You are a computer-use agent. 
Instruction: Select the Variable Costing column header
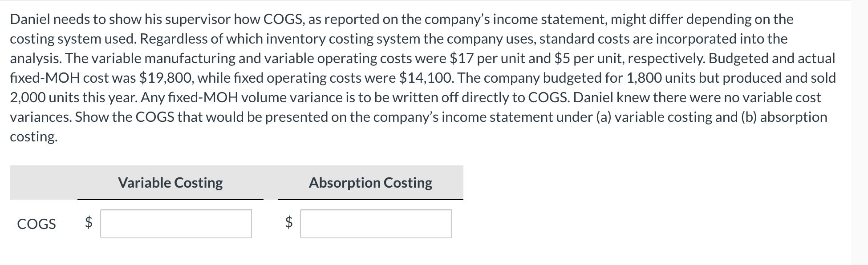pos(170,183)
